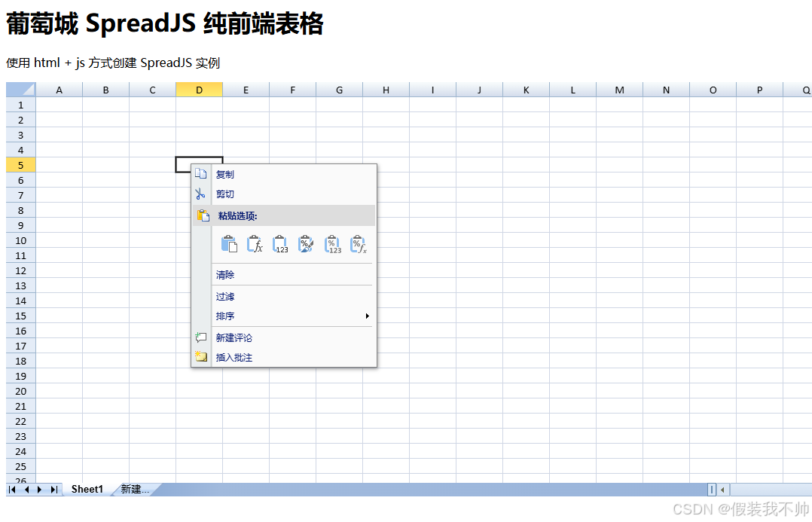Select column header B
This screenshot has width=812, height=522.
click(105, 90)
